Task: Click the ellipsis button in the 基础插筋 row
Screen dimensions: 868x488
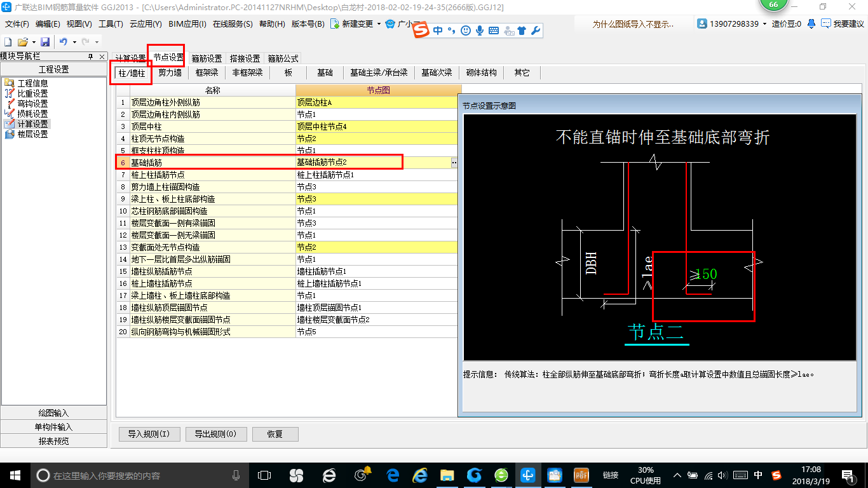Action: [454, 163]
